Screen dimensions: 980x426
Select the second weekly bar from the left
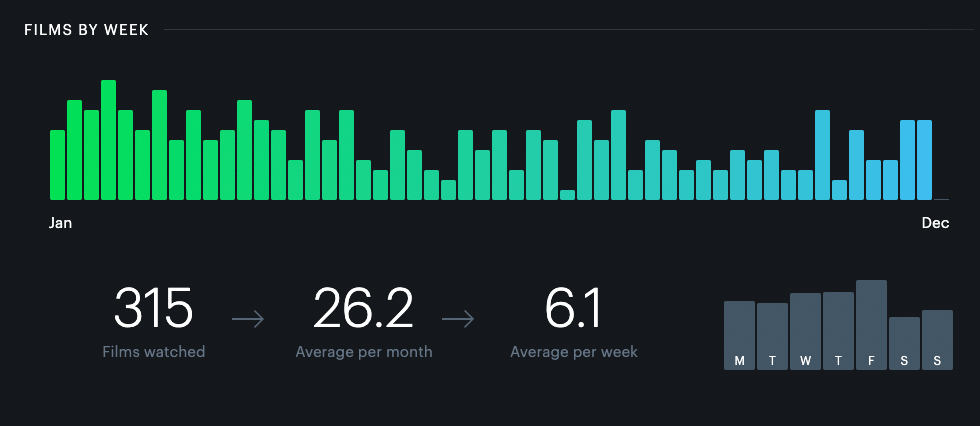(74, 150)
